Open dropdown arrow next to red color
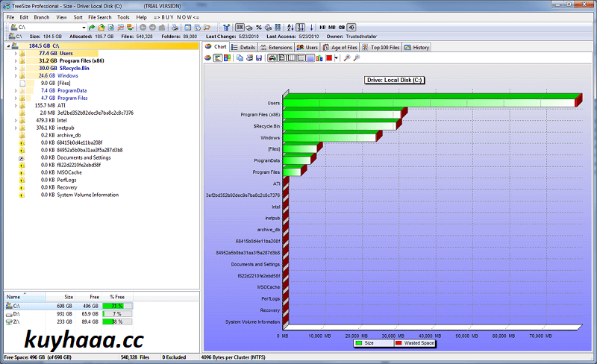Viewport: 597px width, 364px height. click(x=337, y=58)
